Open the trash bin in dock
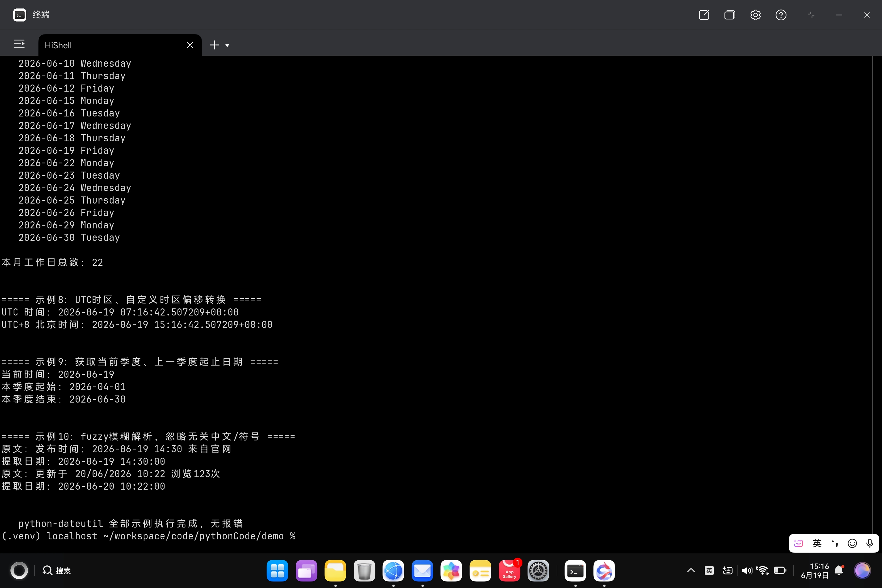The width and height of the screenshot is (882, 588). pyautogui.click(x=364, y=571)
